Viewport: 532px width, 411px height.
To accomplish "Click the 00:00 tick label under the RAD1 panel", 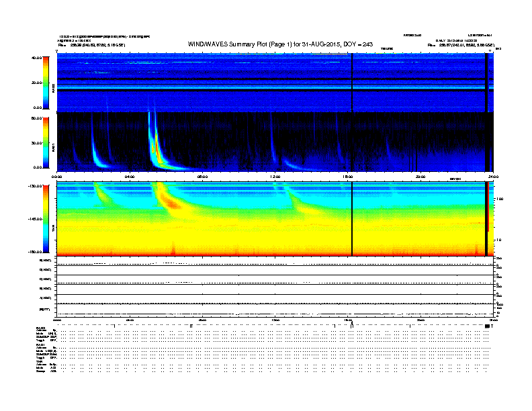I will [x=56, y=177].
